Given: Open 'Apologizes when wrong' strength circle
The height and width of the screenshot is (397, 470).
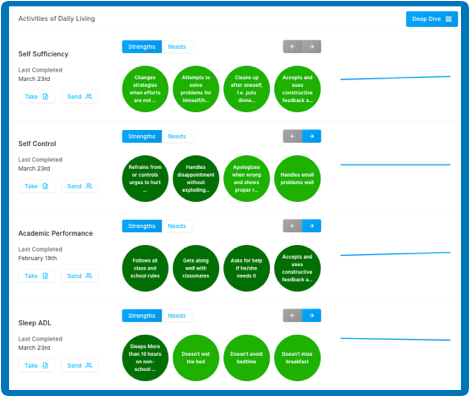Looking at the screenshot, I should (x=247, y=179).
